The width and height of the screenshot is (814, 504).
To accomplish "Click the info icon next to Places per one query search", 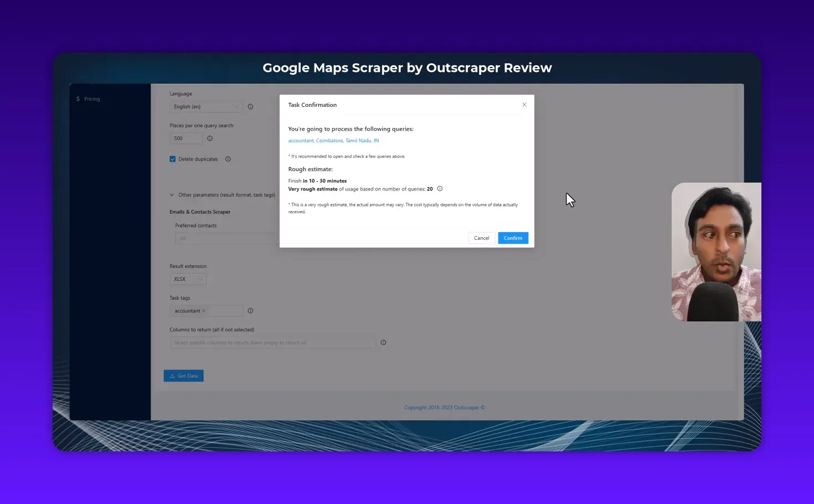I will point(210,138).
